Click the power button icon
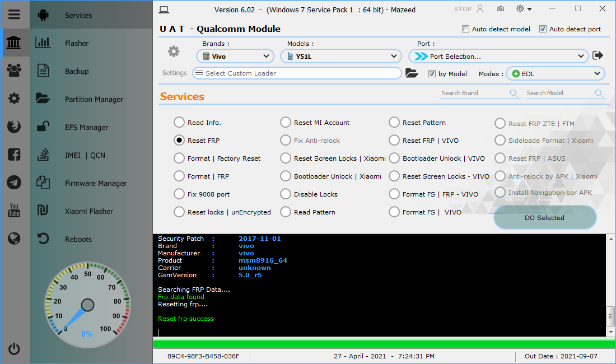 14,349
